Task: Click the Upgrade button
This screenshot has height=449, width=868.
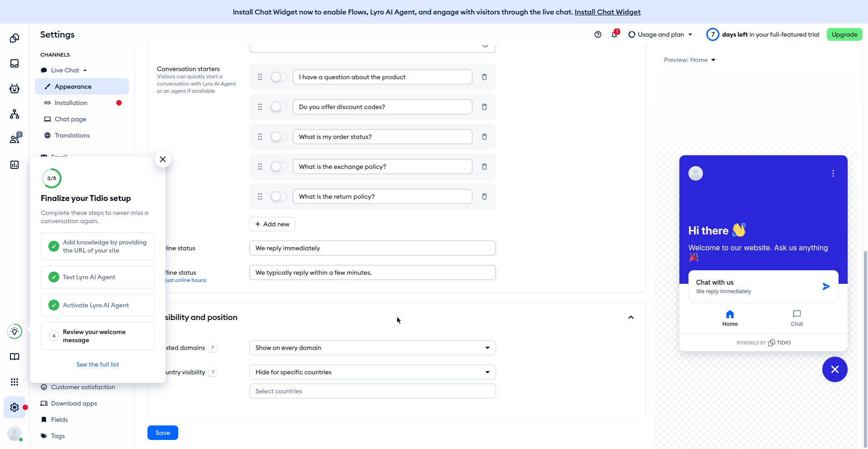Action: (x=844, y=34)
